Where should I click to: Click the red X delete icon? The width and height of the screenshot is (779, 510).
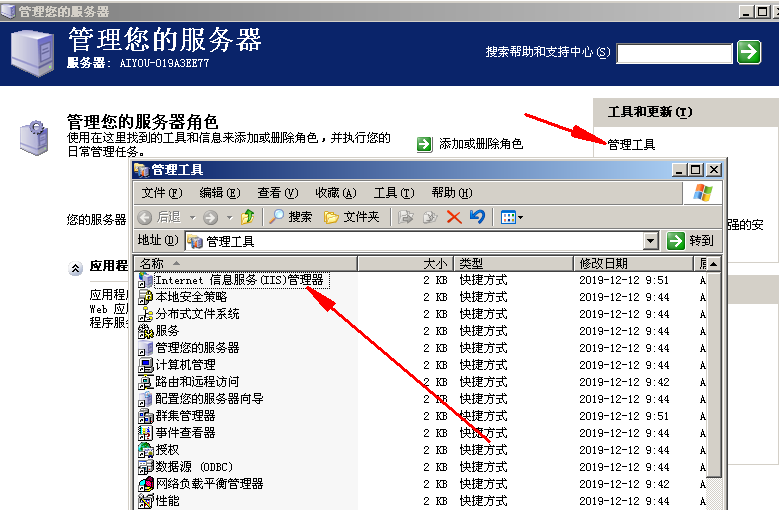454,217
